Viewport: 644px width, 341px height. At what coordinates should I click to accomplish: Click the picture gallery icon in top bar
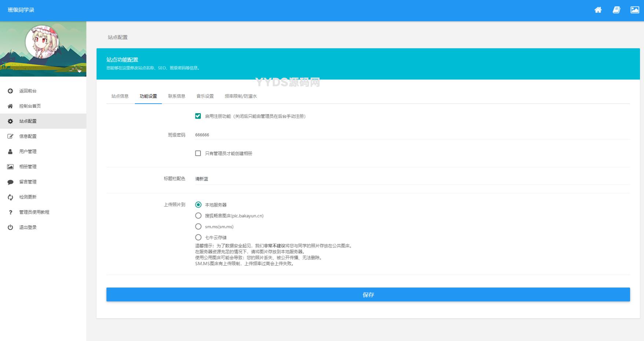tap(635, 10)
